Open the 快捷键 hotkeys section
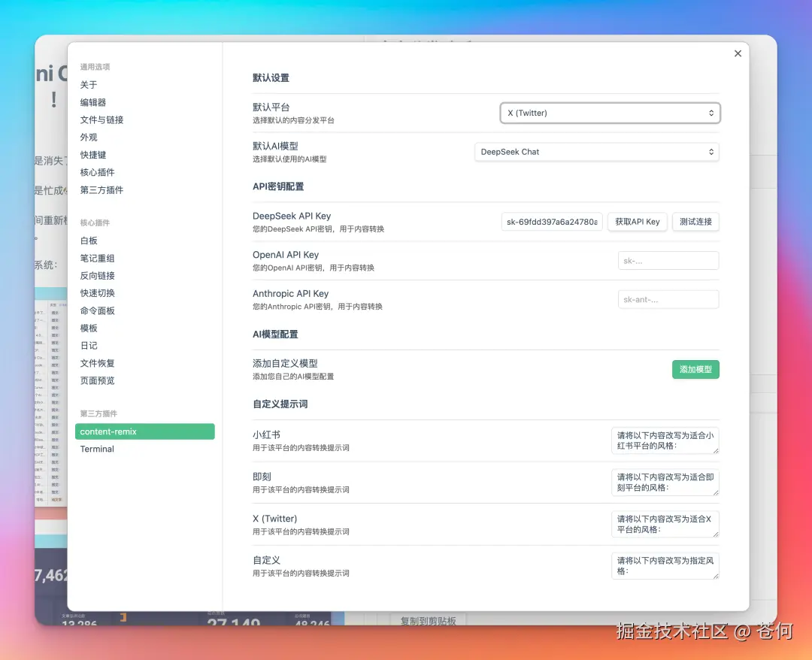The width and height of the screenshot is (812, 660). click(x=93, y=154)
